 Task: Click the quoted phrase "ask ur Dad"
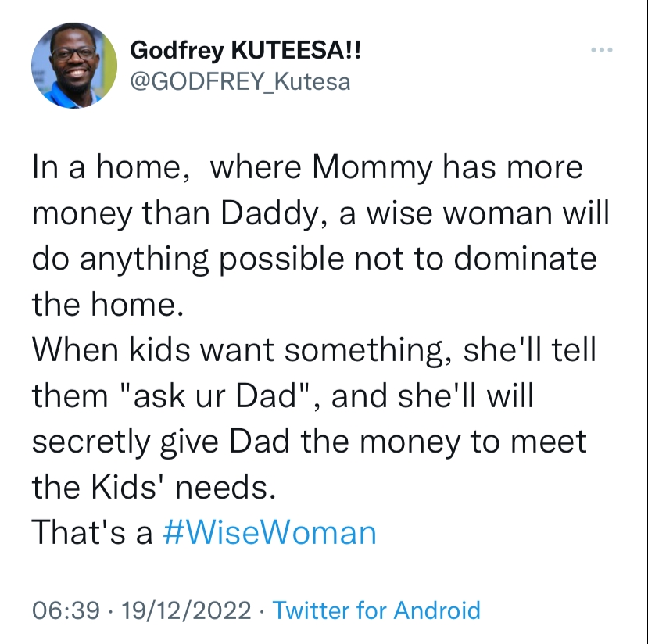[x=215, y=395]
